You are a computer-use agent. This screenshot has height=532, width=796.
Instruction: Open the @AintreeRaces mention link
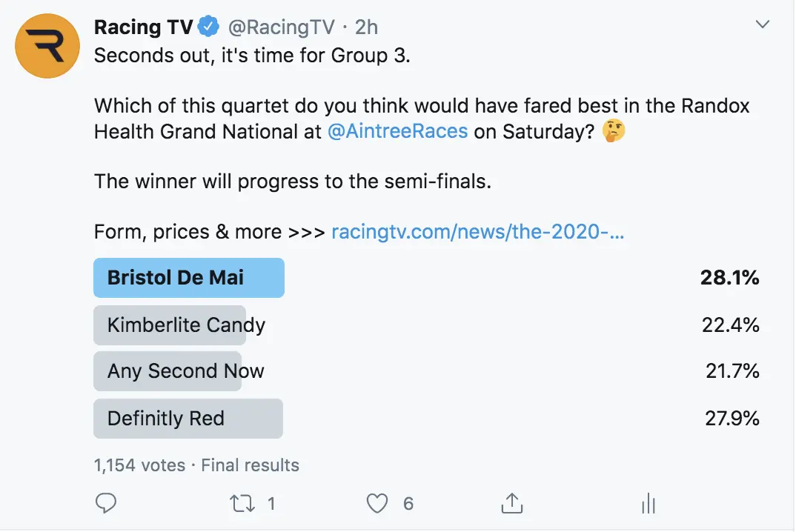click(397, 132)
